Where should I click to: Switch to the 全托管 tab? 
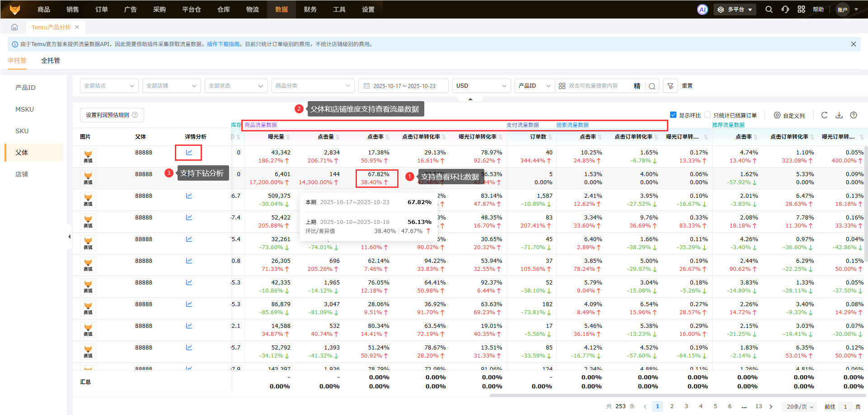(x=50, y=61)
